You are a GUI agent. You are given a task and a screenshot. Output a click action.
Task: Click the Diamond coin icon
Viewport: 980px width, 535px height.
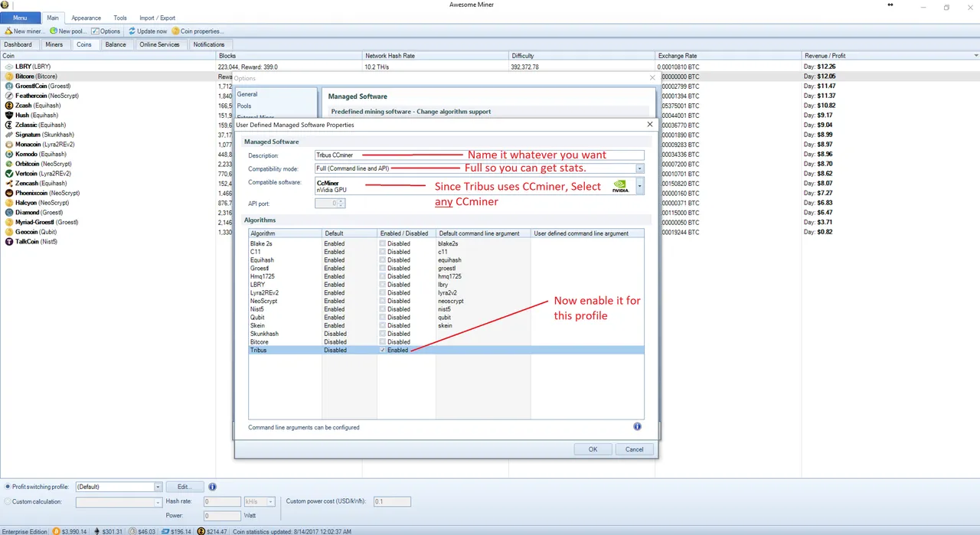tap(9, 213)
